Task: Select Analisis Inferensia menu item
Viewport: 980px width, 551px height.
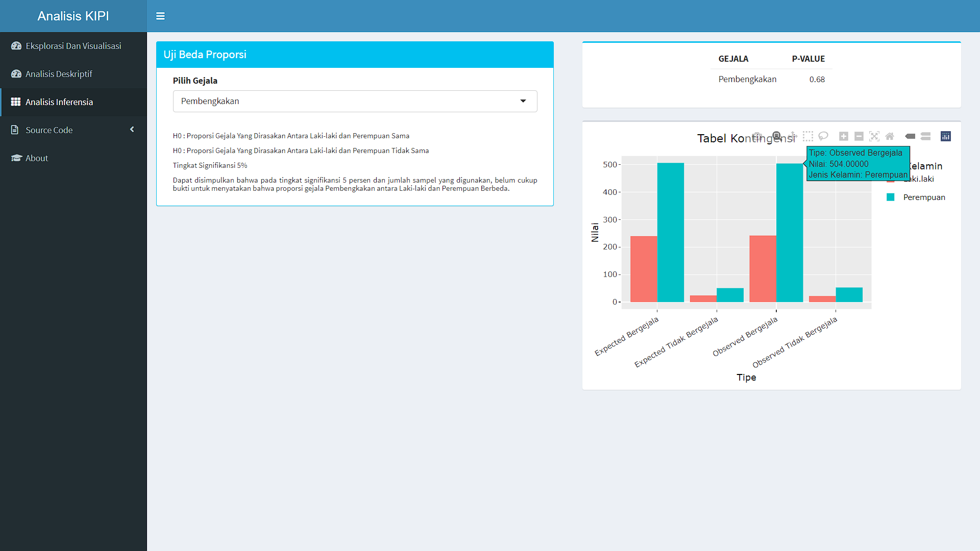Action: pyautogui.click(x=73, y=102)
